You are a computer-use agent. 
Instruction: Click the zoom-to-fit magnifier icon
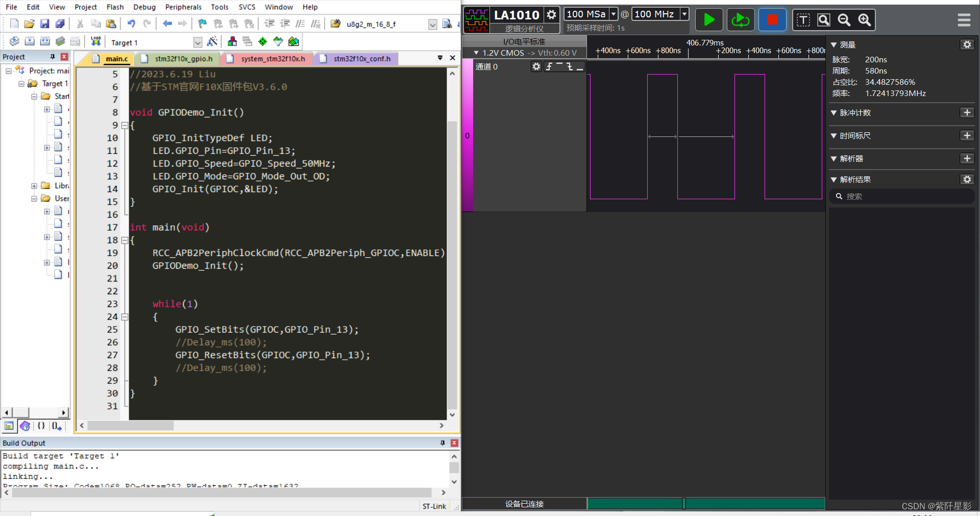(824, 20)
